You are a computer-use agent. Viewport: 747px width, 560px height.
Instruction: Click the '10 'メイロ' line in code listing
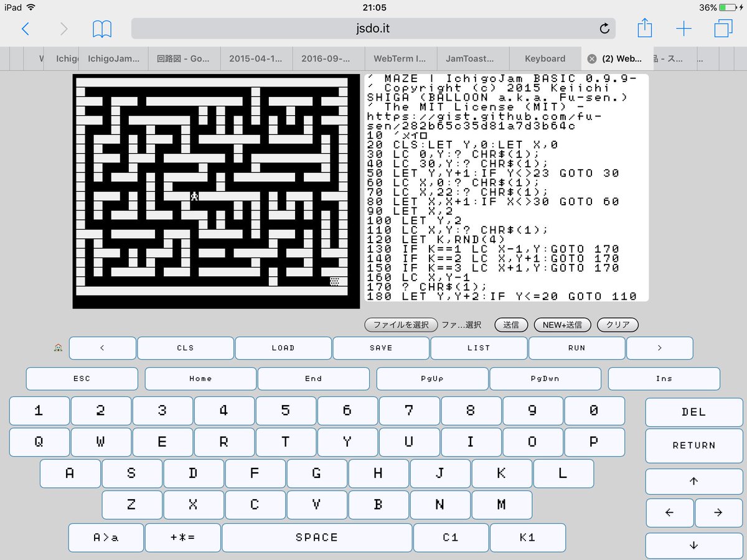(x=397, y=135)
